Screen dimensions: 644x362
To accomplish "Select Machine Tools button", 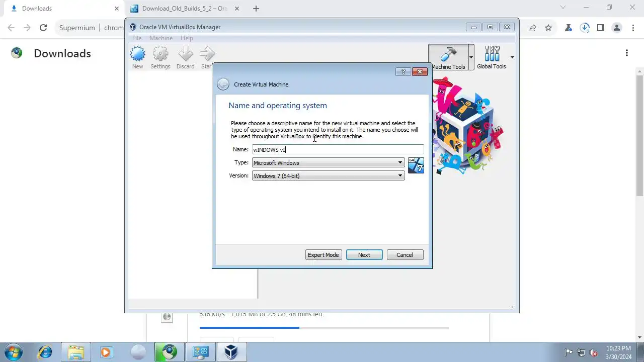I will [x=448, y=57].
